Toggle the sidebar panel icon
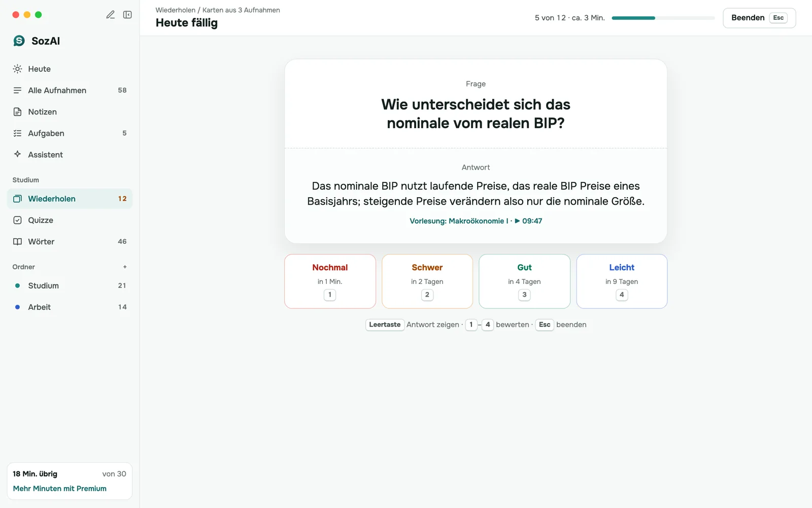This screenshot has width=812, height=508. pos(127,15)
